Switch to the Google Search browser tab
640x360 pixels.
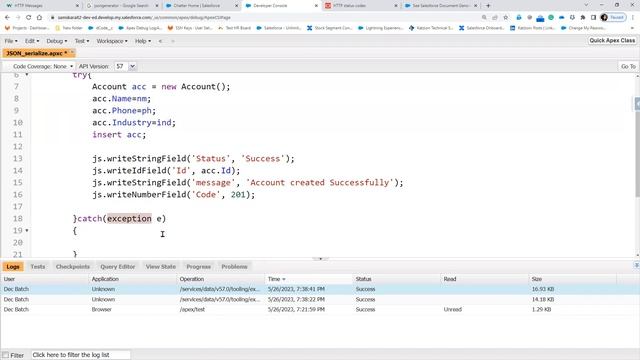[x=121, y=6]
